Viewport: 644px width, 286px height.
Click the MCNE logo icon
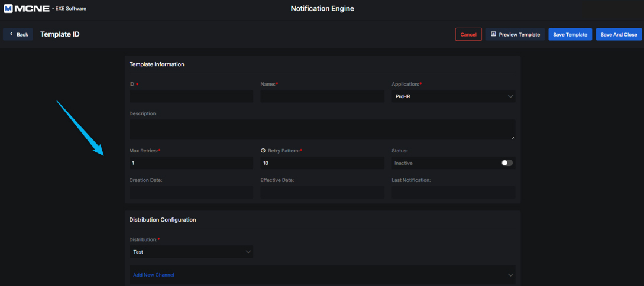coord(8,9)
